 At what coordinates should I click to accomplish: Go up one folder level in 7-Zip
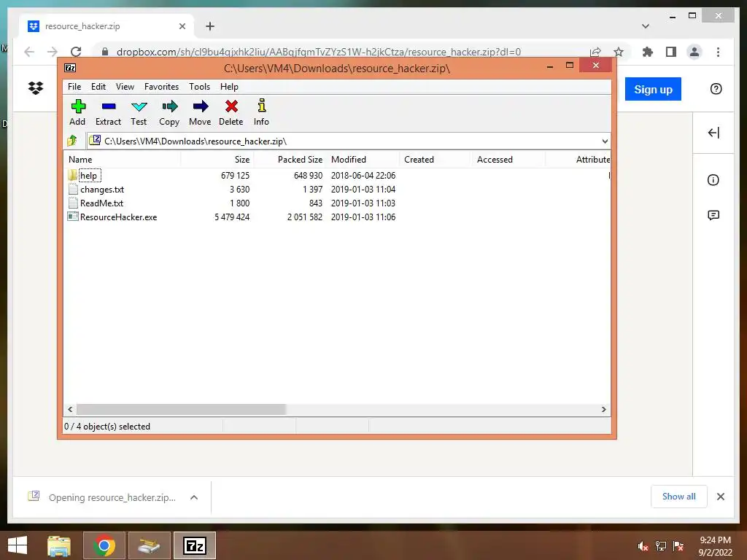(x=72, y=141)
